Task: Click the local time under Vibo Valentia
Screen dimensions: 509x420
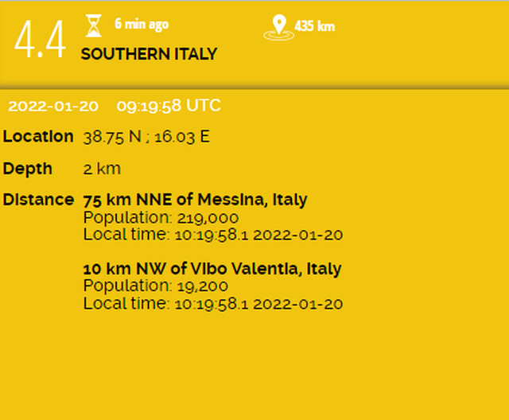Action: tap(212, 303)
